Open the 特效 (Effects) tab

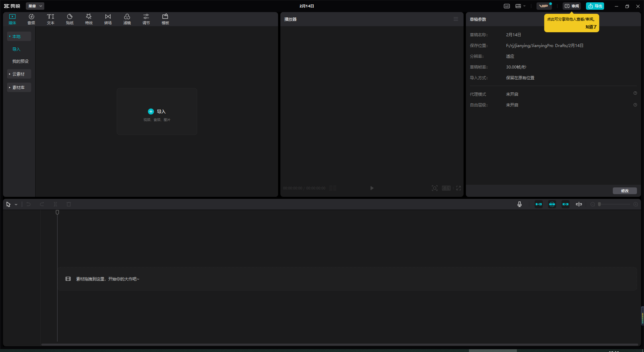click(x=89, y=19)
